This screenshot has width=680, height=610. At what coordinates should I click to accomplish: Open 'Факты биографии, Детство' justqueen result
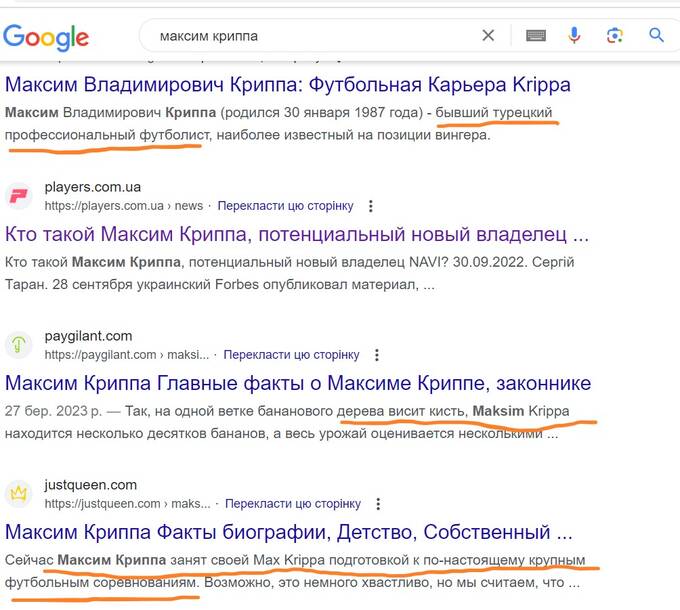click(288, 531)
